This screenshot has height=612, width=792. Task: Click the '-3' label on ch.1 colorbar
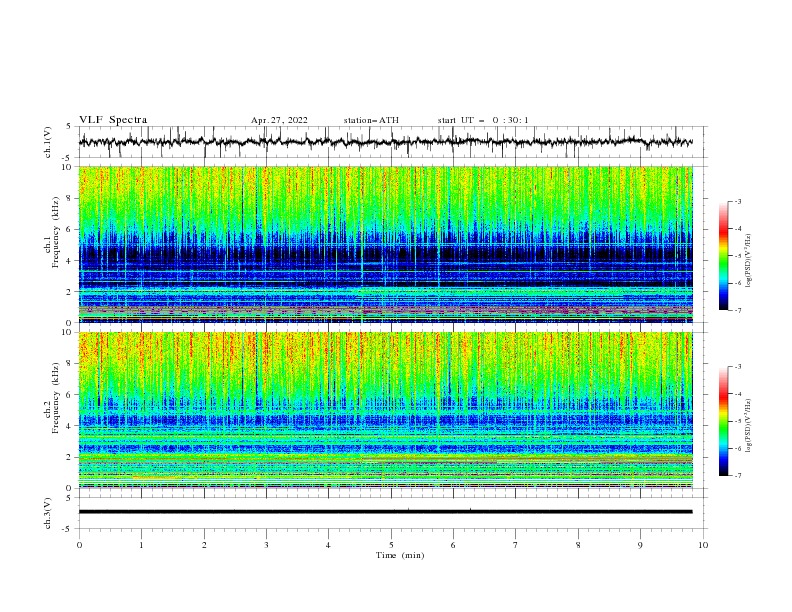pos(737,201)
